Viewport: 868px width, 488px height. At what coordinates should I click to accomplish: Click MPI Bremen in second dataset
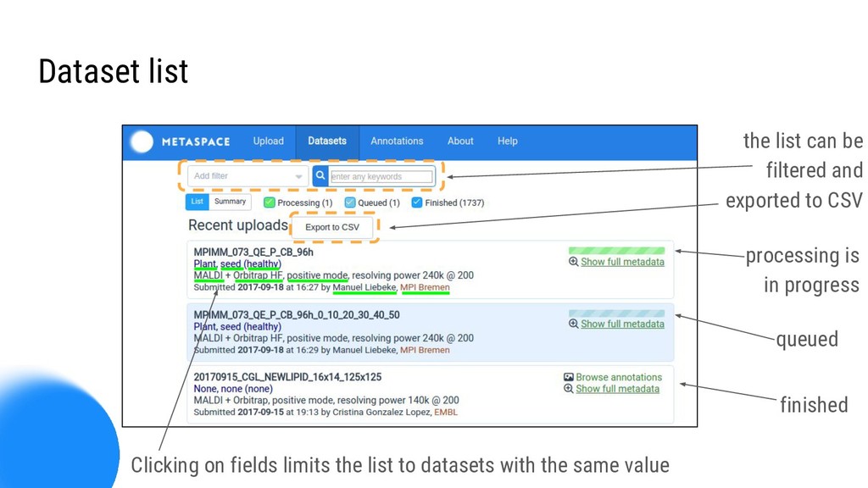tap(425, 350)
